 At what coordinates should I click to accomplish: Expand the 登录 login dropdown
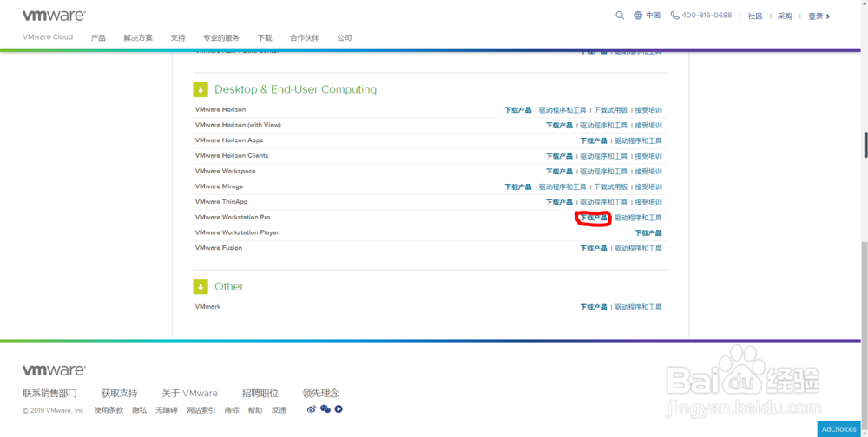(x=819, y=16)
